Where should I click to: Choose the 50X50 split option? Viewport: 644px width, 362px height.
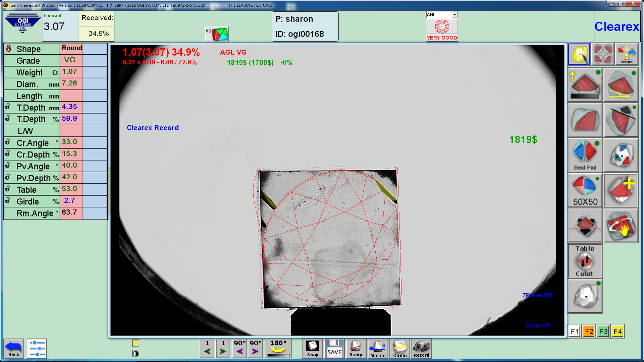coord(585,190)
